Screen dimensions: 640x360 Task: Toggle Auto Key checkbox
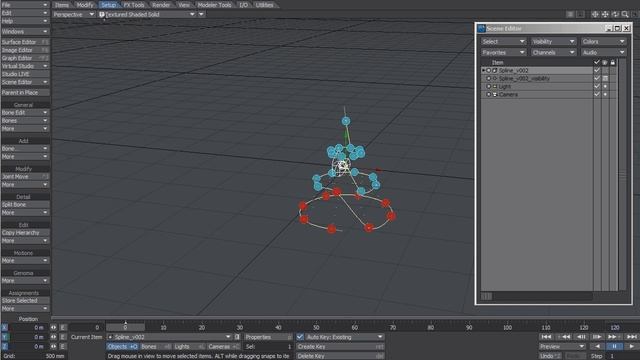click(x=300, y=337)
